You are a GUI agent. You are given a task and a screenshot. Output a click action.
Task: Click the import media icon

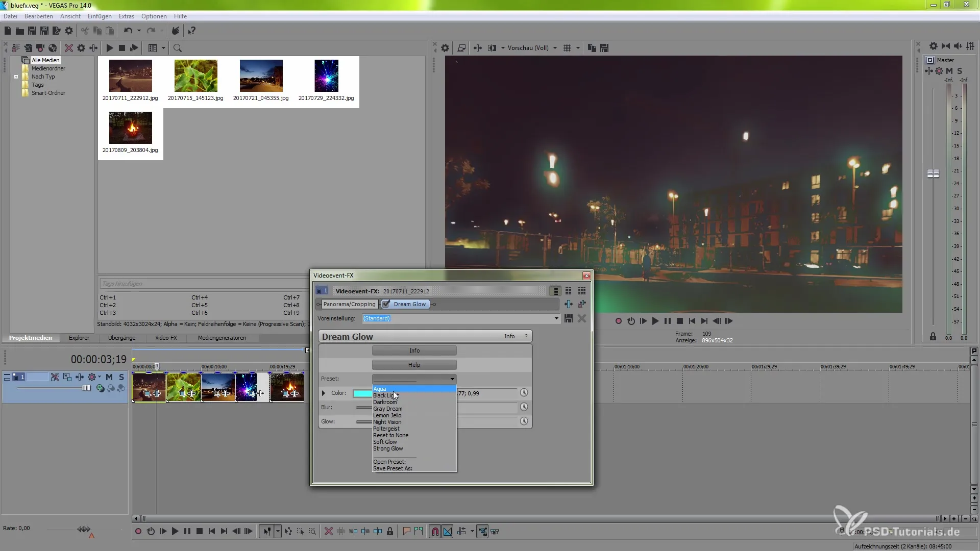click(x=28, y=48)
